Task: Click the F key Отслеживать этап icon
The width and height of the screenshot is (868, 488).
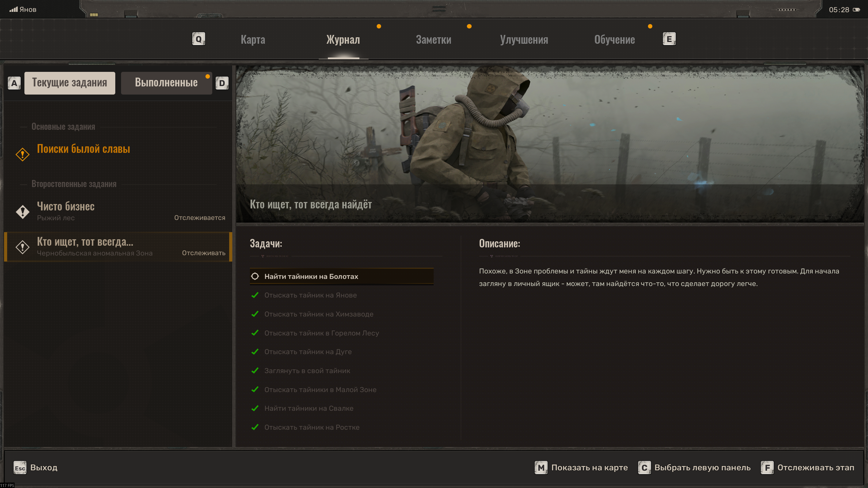Action: [x=767, y=468]
